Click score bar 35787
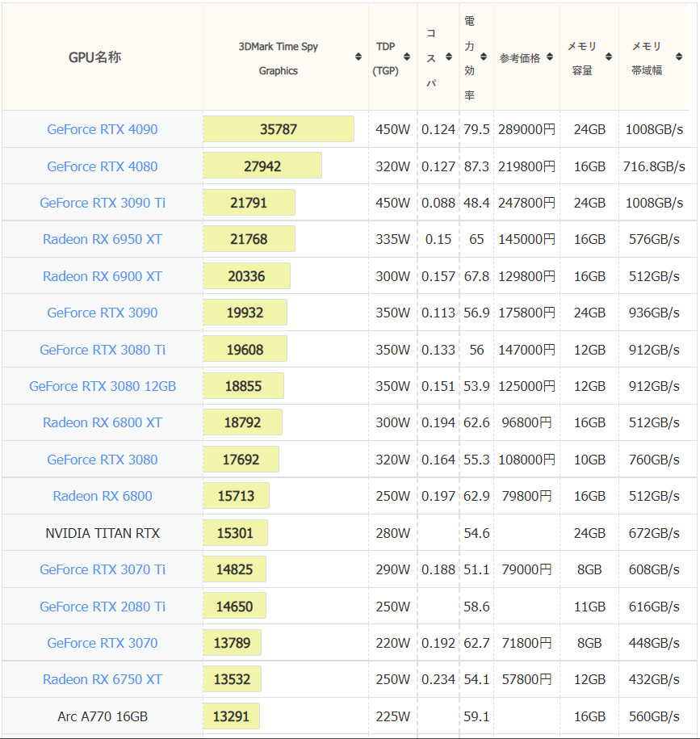The image size is (700, 739). pyautogui.click(x=279, y=129)
